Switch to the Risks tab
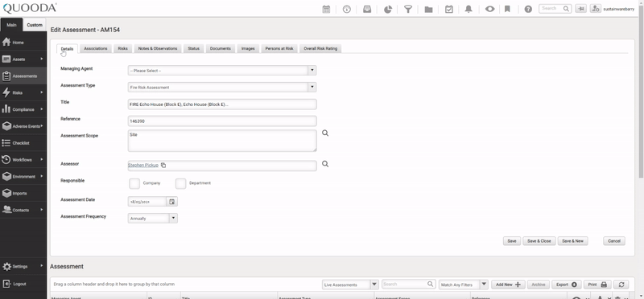The width and height of the screenshot is (644, 299). pos(123,48)
